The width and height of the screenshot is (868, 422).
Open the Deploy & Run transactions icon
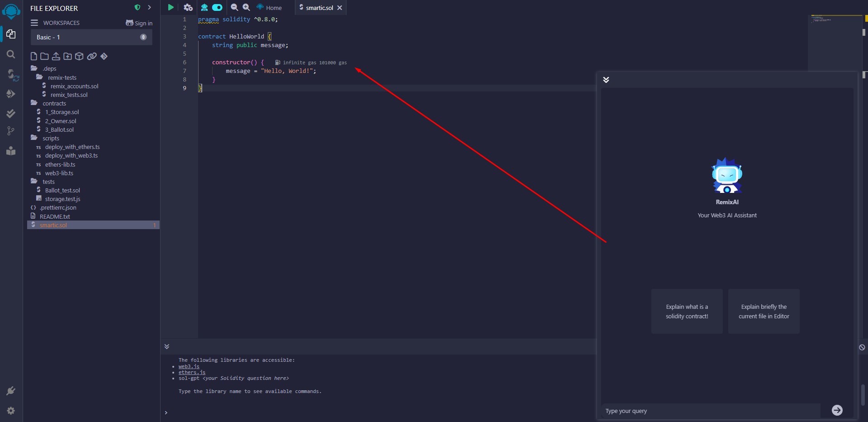[x=11, y=94]
